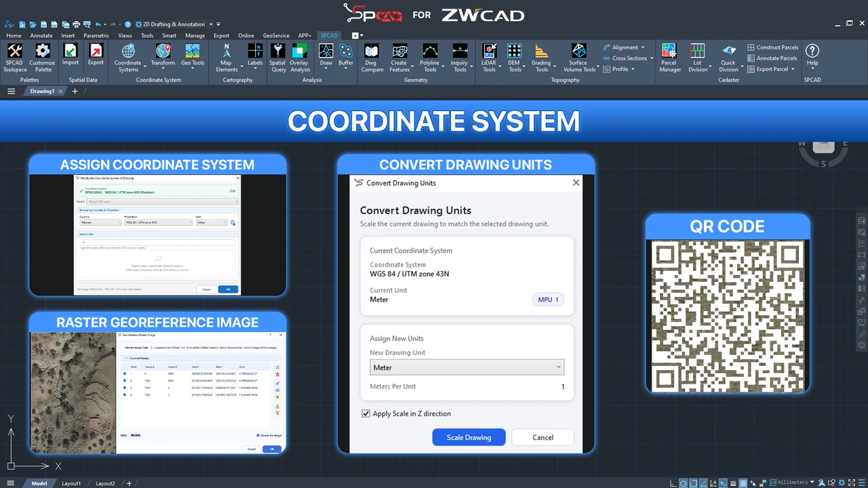This screenshot has height=488, width=868.
Task: Open the Coordinate Systems tool
Action: click(x=127, y=58)
